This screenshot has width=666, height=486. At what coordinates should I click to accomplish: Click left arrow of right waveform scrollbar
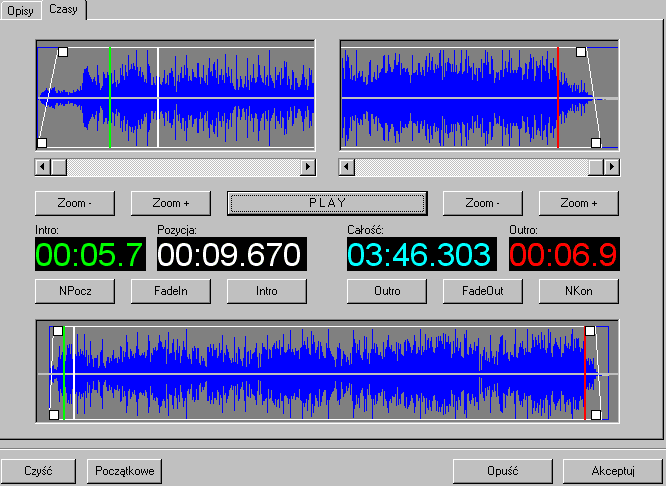[x=347, y=167]
